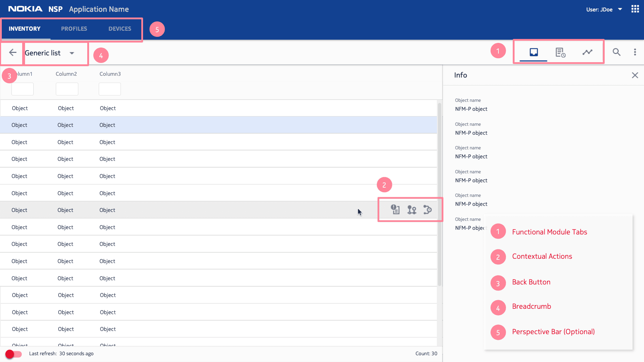Open search with the magnifier icon
Image resolution: width=644 pixels, height=362 pixels.
tap(616, 52)
